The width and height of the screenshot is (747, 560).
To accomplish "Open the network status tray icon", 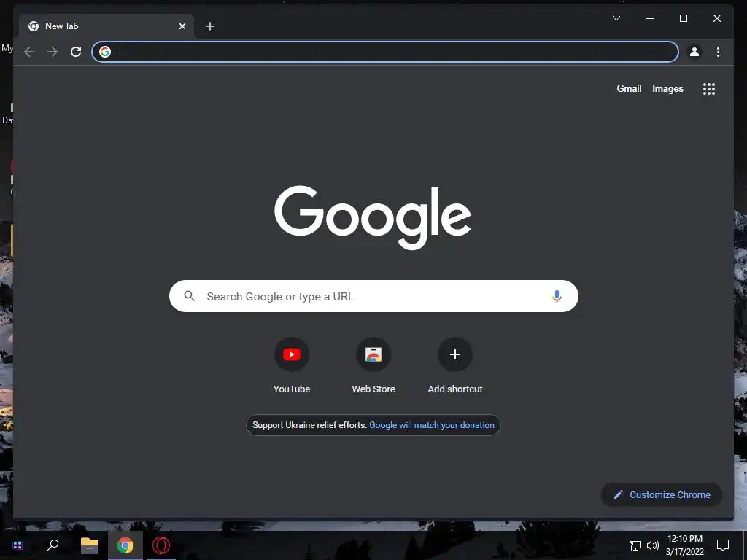I will (635, 545).
